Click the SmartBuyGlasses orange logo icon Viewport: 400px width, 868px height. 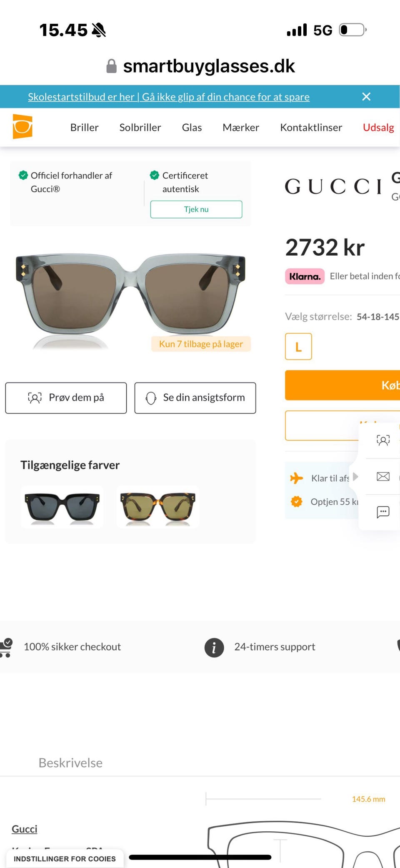(x=22, y=126)
